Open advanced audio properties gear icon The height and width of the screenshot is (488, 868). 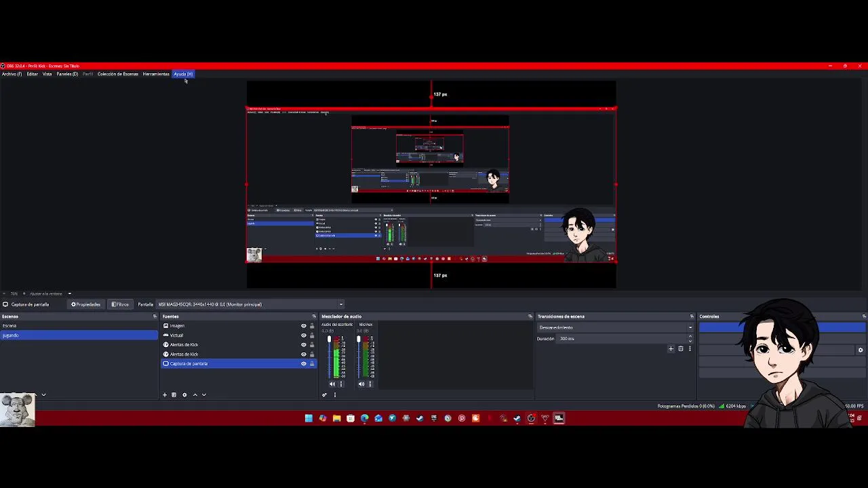click(324, 394)
